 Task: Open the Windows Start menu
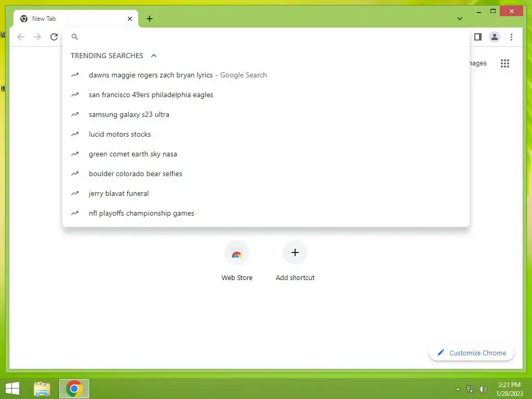point(12,389)
